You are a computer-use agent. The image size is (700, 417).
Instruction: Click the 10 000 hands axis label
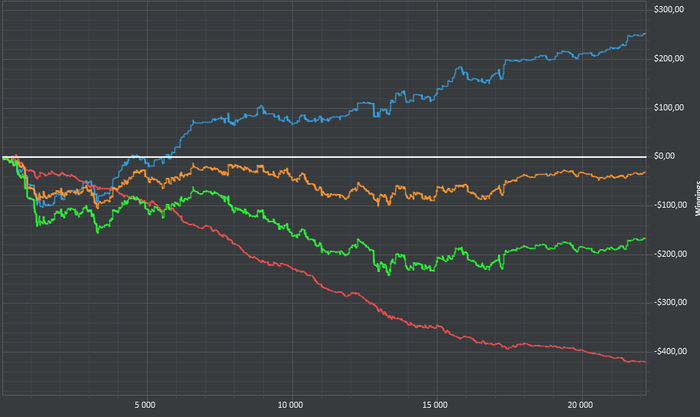(290, 405)
